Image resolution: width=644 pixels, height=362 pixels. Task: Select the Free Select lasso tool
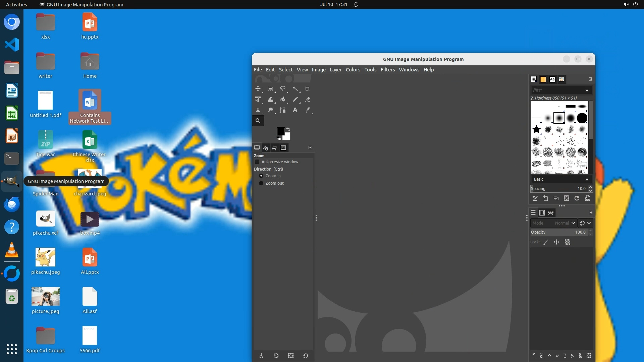[283, 89]
